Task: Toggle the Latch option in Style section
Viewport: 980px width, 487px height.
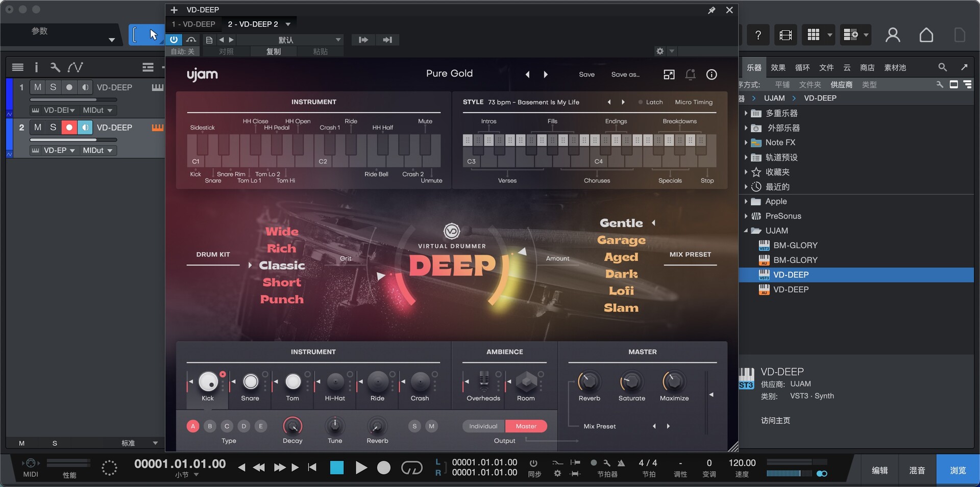Action: point(650,102)
